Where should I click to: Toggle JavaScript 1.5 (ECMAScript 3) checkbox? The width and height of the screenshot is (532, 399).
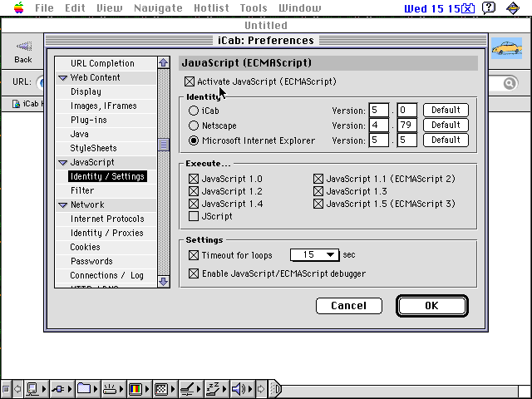(318, 204)
